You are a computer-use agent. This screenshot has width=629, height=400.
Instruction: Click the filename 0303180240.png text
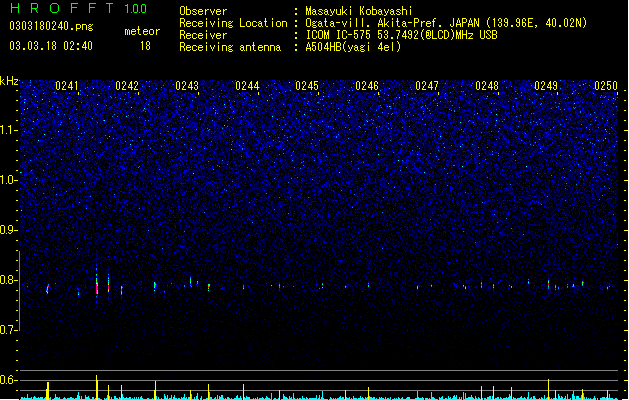click(x=51, y=26)
